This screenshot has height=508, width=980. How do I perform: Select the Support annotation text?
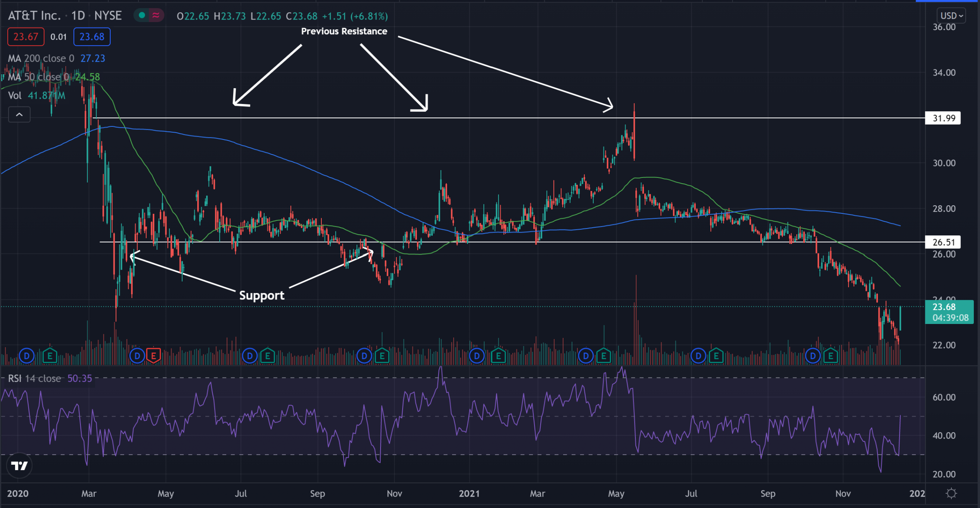[262, 295]
